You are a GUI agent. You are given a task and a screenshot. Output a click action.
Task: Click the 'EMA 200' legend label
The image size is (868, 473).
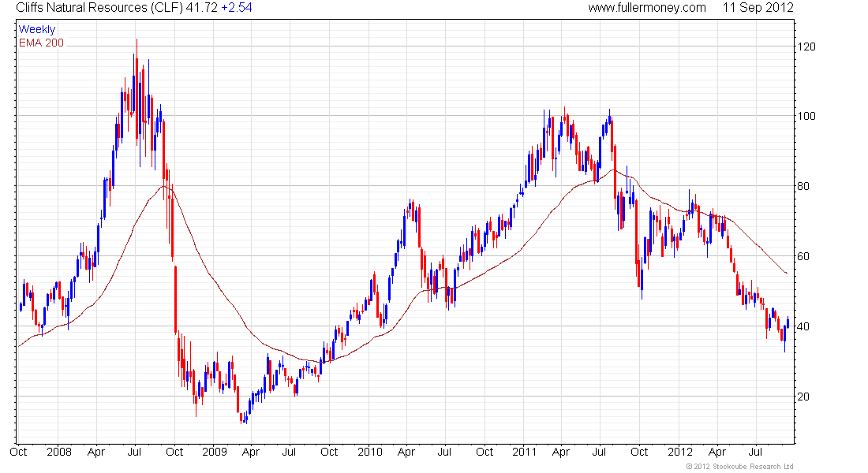41,43
